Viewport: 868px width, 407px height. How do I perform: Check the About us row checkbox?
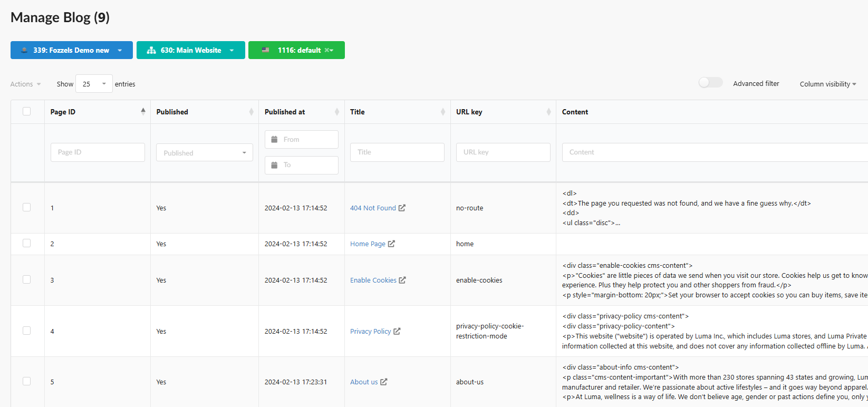27,381
